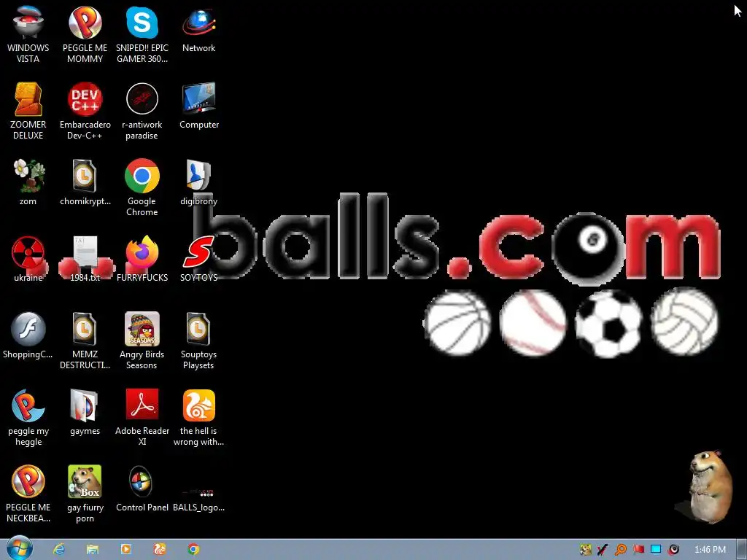Screen dimensions: 747x560
Task: Launch Embarcadero Dev-C++ from the desktop
Action: pos(85,111)
